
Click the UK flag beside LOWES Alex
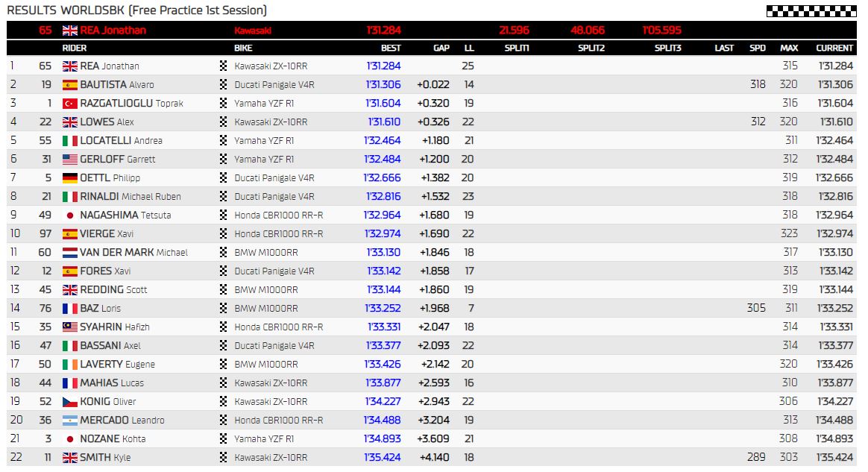(70, 122)
